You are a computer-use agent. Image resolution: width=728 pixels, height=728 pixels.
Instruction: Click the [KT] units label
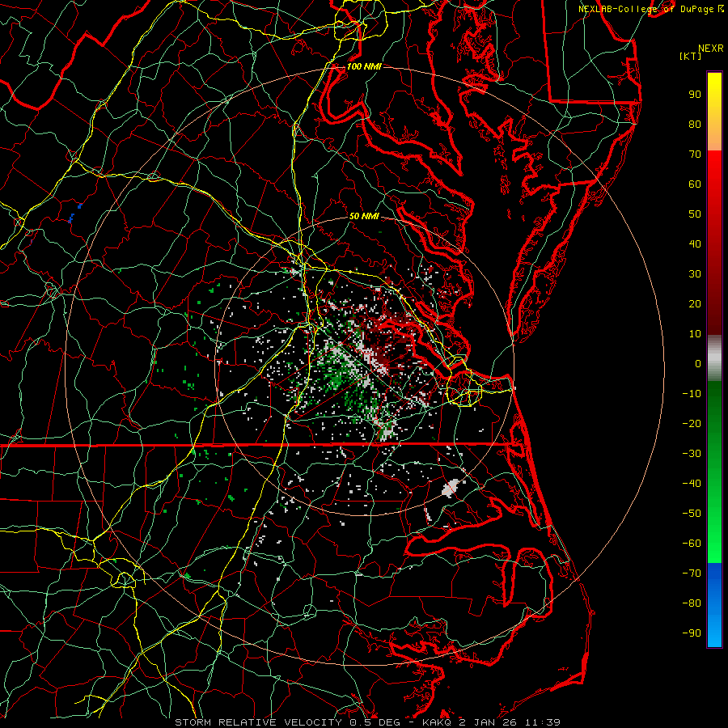[691, 56]
